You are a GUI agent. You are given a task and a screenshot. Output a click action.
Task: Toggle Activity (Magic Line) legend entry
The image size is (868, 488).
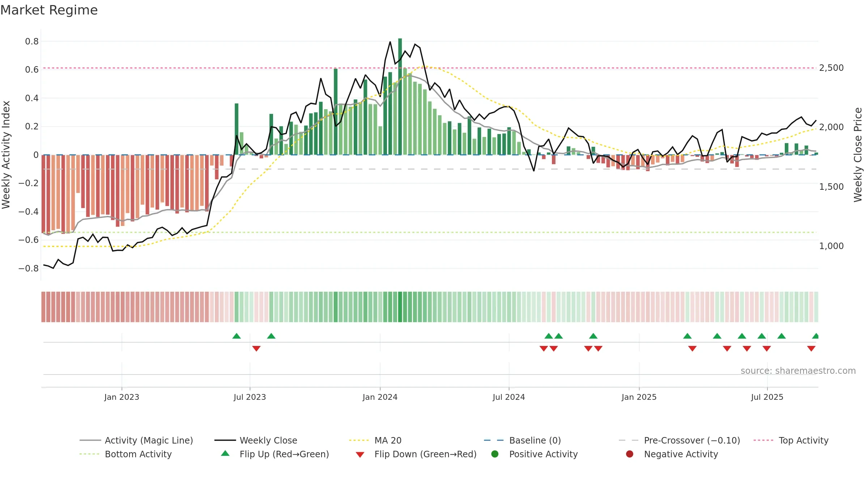(136, 440)
